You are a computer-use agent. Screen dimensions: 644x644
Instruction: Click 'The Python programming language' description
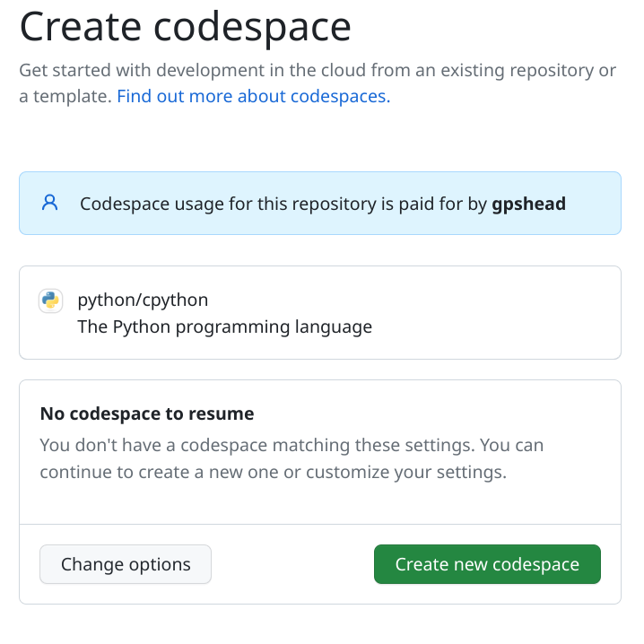224,326
